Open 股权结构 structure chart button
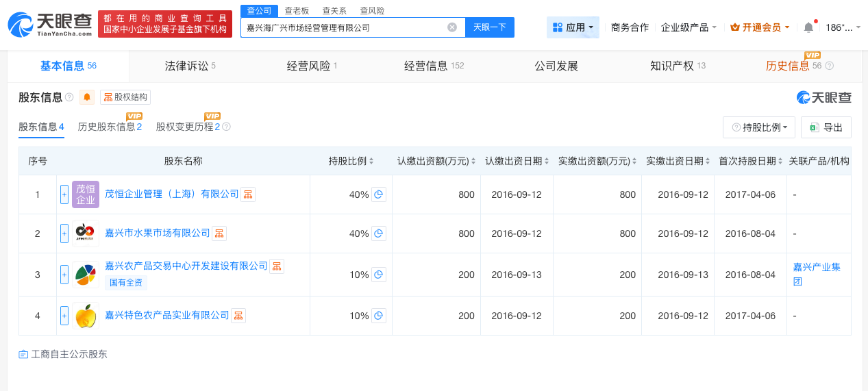 coord(125,97)
